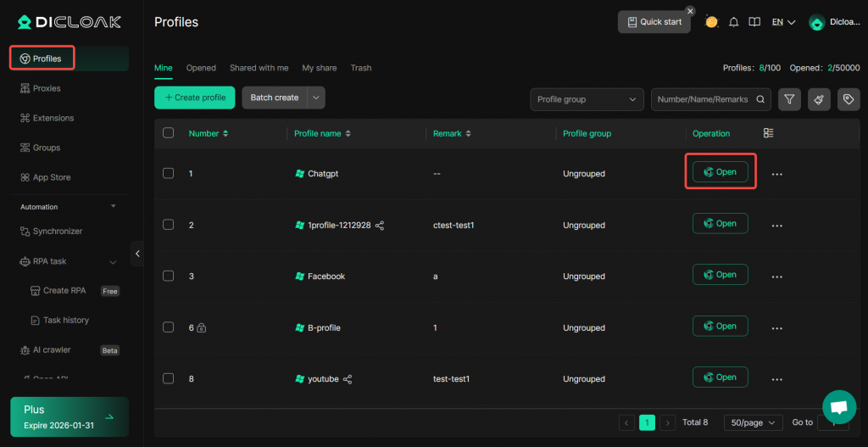Screen dimensions: 868x447
Task: Expand the Batch create dropdown arrow
Action: click(x=316, y=98)
